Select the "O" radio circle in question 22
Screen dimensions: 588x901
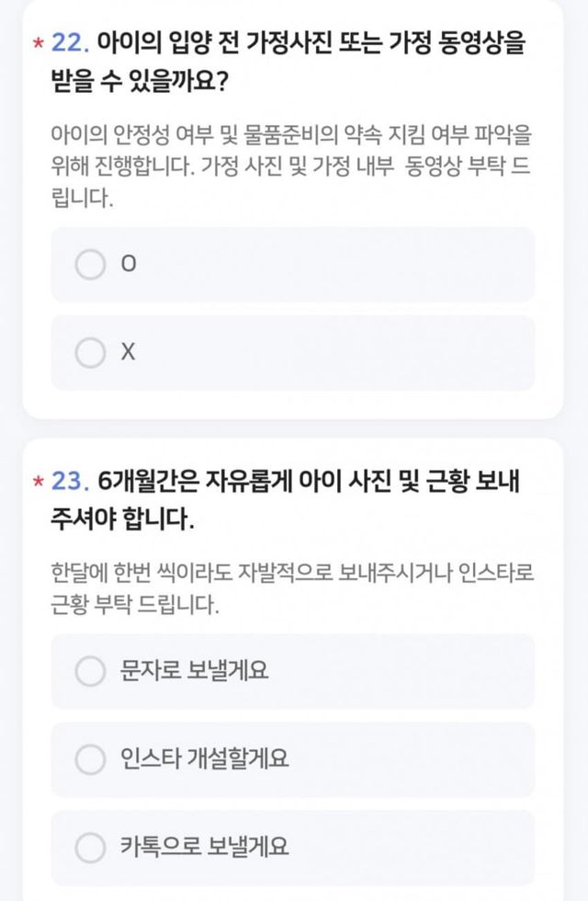point(90,265)
